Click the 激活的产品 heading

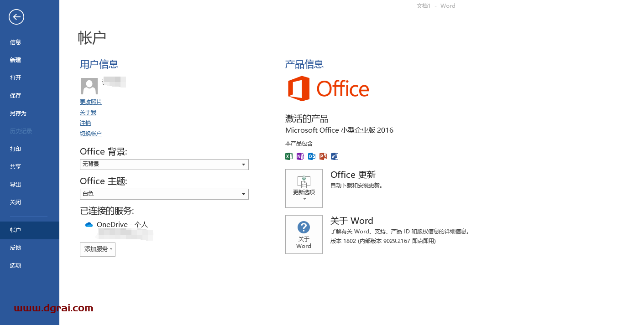coord(307,119)
